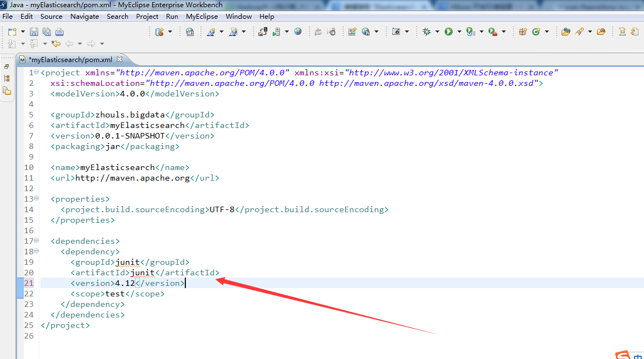644x359 pixels.
Task: Click the green Run play button
Action: pos(449,32)
